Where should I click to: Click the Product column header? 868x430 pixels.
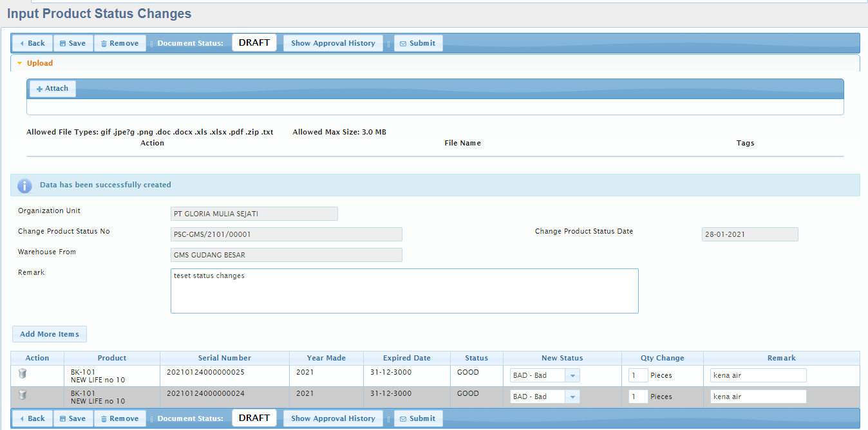pos(112,358)
